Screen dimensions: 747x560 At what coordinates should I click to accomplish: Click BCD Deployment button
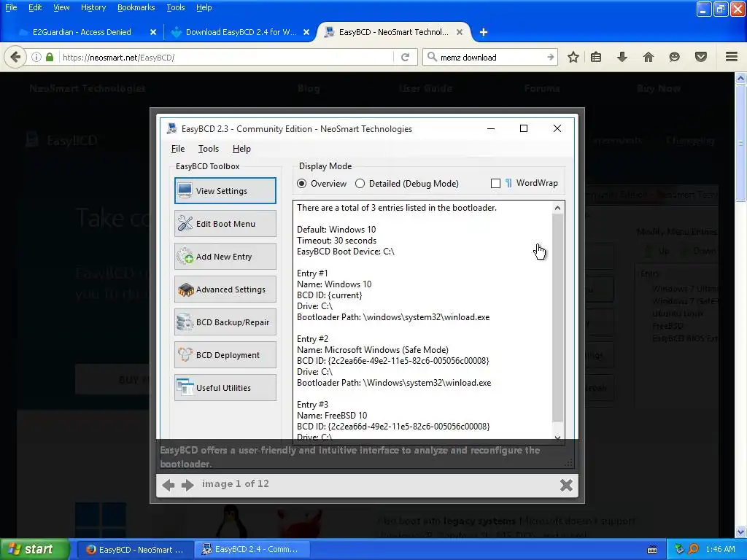tap(225, 355)
